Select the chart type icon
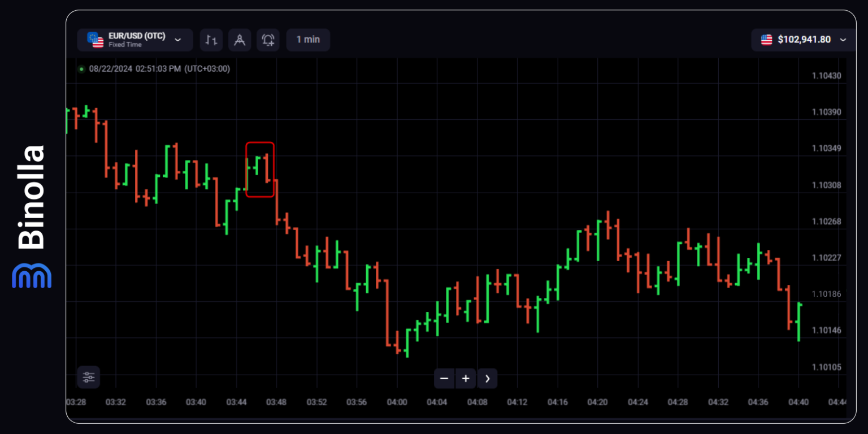This screenshot has width=868, height=434. coord(211,40)
